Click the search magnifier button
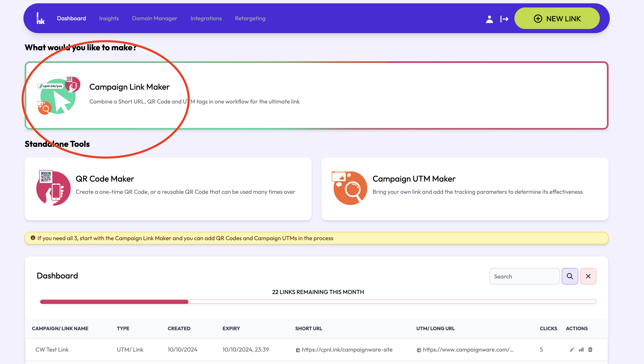 [570, 276]
